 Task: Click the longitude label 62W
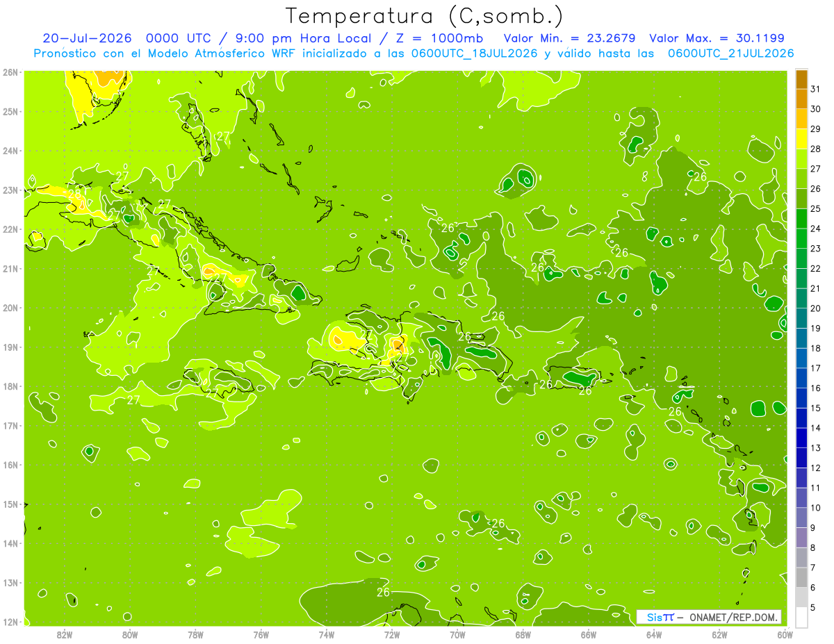719,634
